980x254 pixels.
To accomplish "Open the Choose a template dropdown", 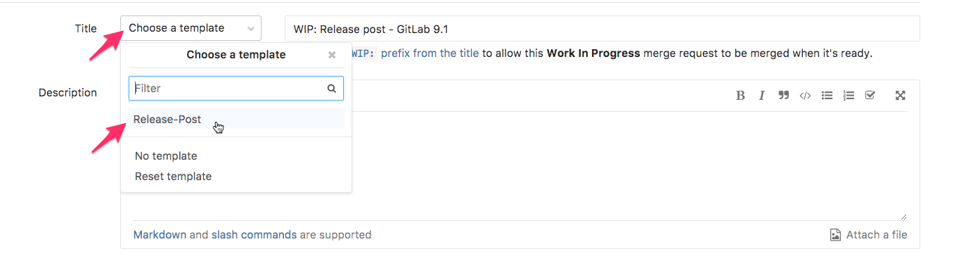I will [x=191, y=28].
